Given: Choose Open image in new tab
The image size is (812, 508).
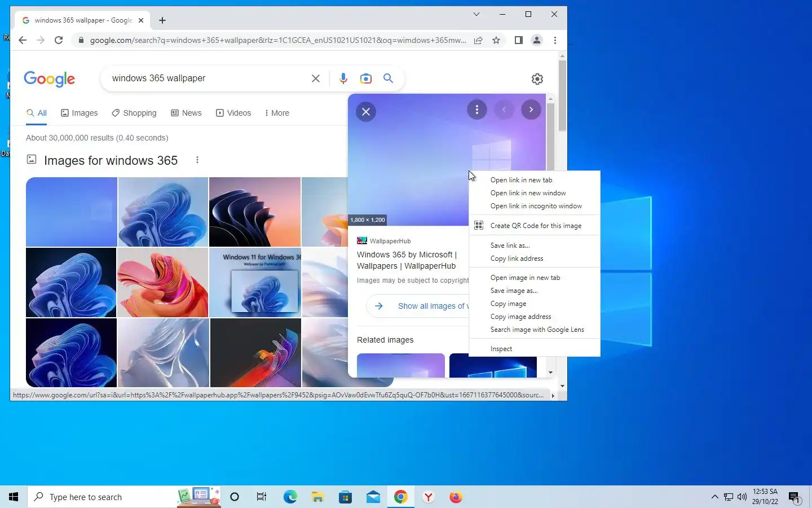Looking at the screenshot, I should pyautogui.click(x=535, y=278).
